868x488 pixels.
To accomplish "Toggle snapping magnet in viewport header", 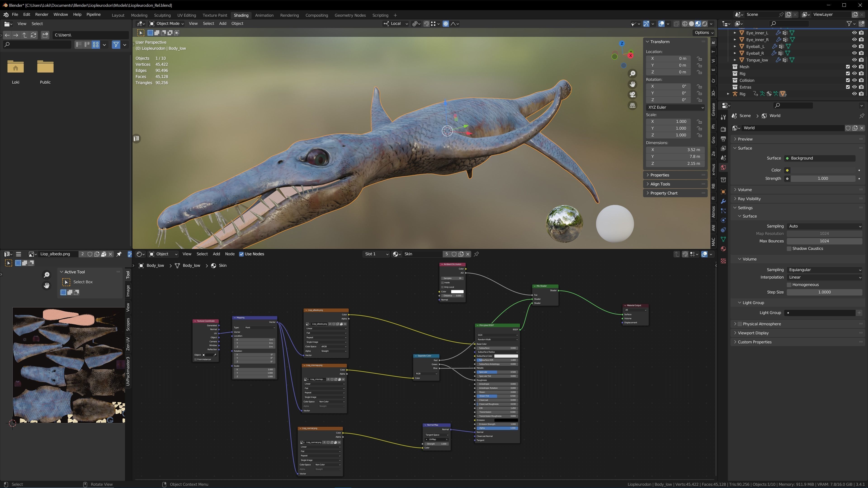I will [x=426, y=23].
